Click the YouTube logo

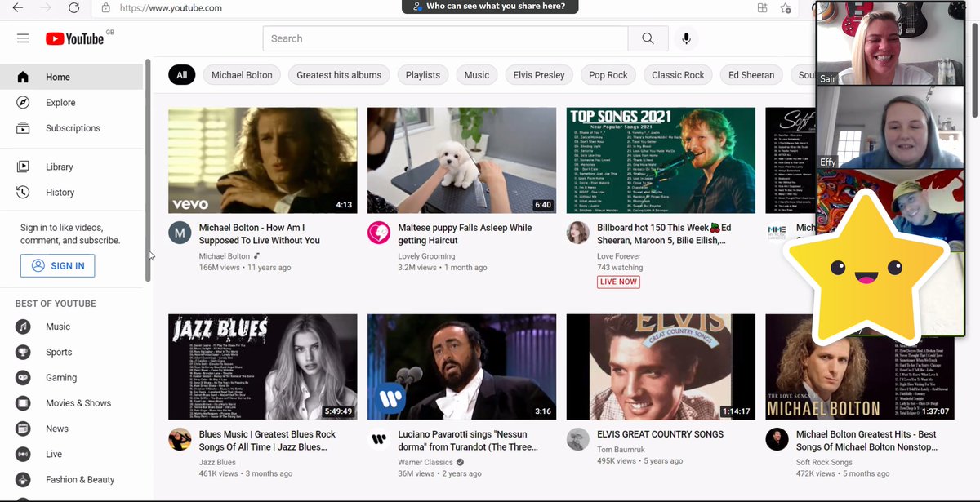point(75,38)
